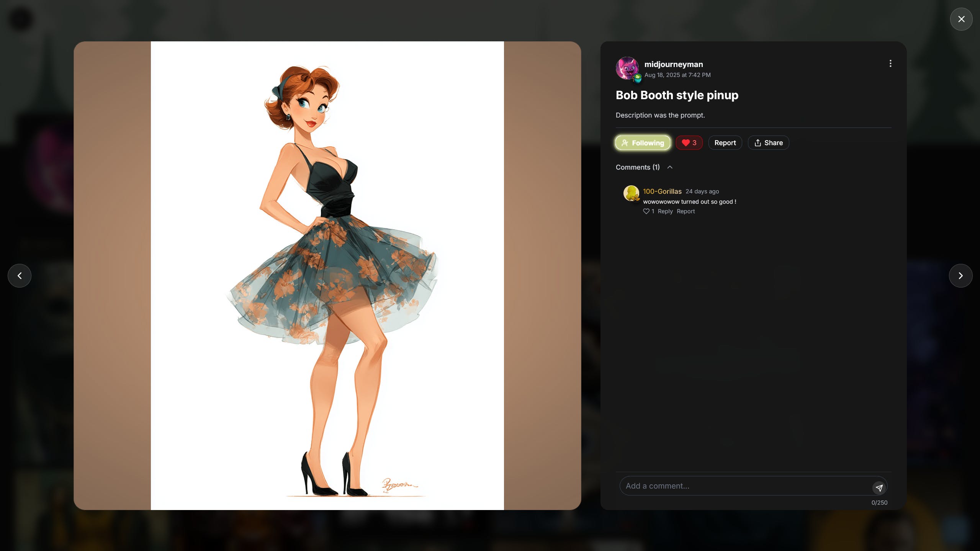
Task: Click the send comment paper plane icon
Action: coord(879,487)
